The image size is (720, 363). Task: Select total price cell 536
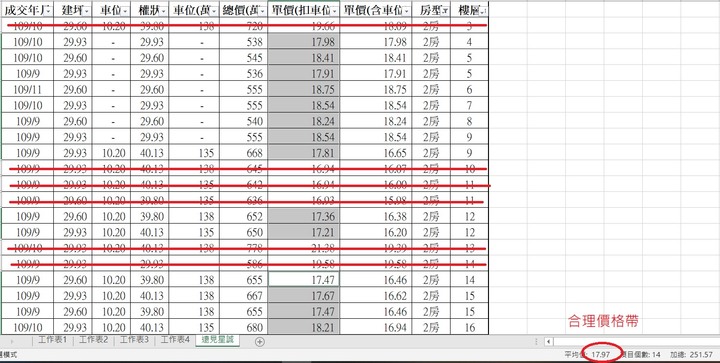coord(243,74)
